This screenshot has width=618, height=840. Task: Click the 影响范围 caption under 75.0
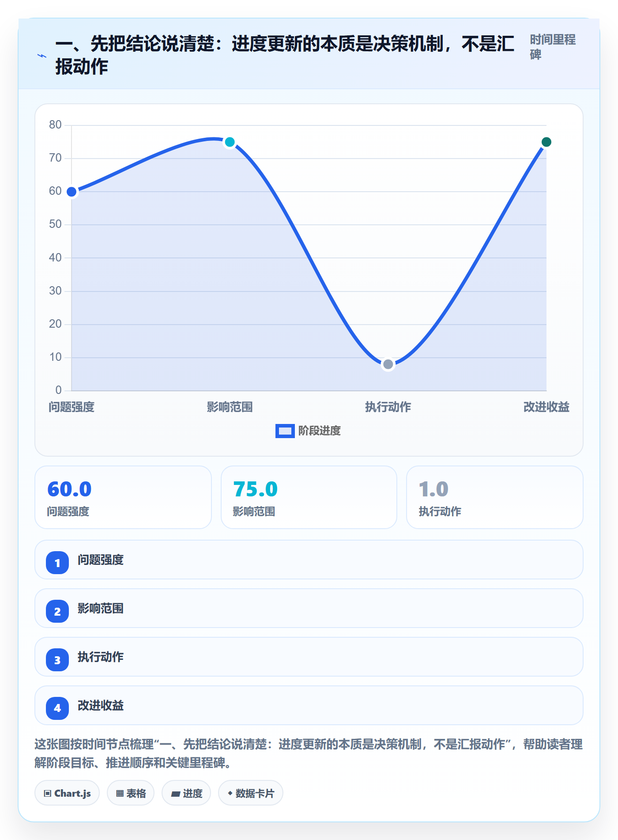(x=254, y=511)
